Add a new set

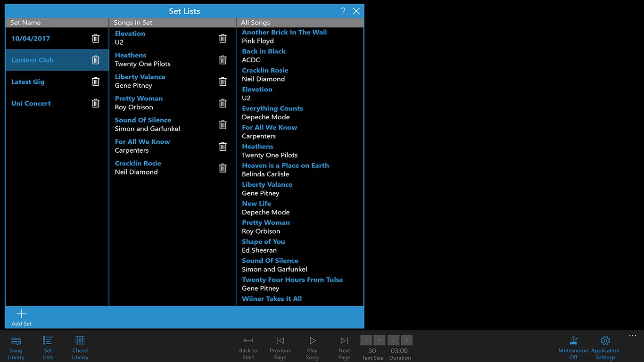[21, 317]
